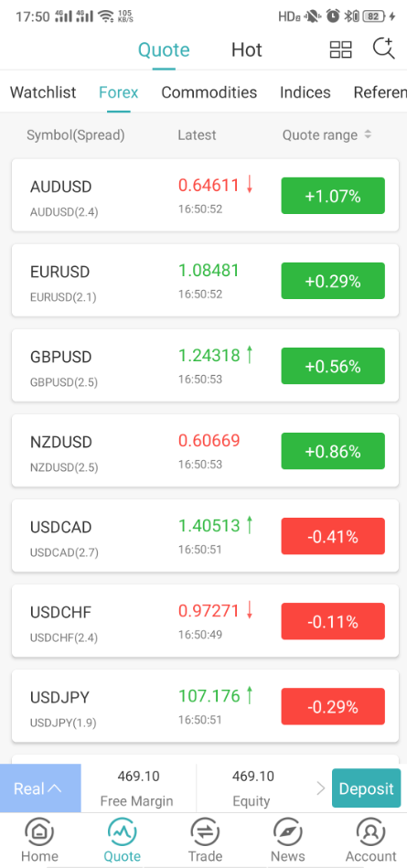
Task: Open the grid layout view icon
Action: (340, 49)
